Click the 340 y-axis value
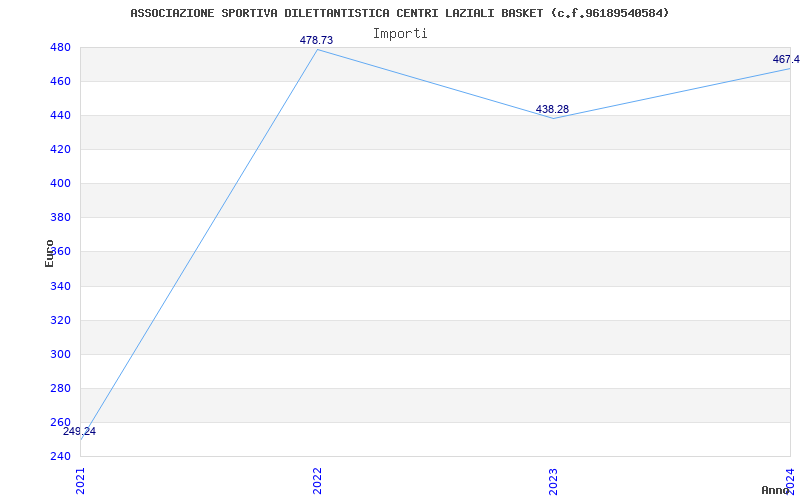This screenshot has height=500, width=800. point(60,286)
